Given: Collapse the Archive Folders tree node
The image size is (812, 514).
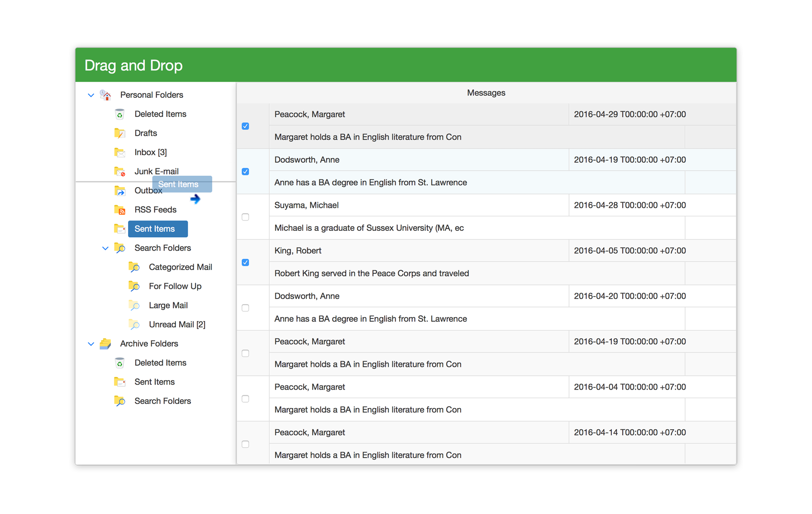Looking at the screenshot, I should click(91, 344).
